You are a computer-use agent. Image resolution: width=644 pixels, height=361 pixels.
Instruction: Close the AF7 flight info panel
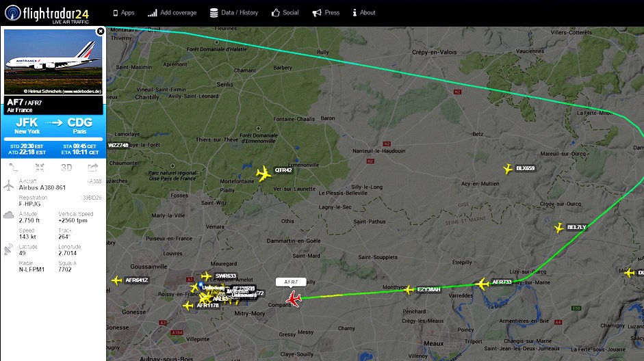[x=100, y=31]
